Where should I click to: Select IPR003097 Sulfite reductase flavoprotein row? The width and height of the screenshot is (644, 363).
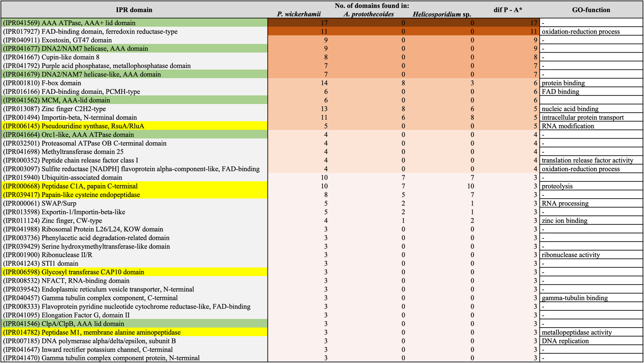point(134,169)
